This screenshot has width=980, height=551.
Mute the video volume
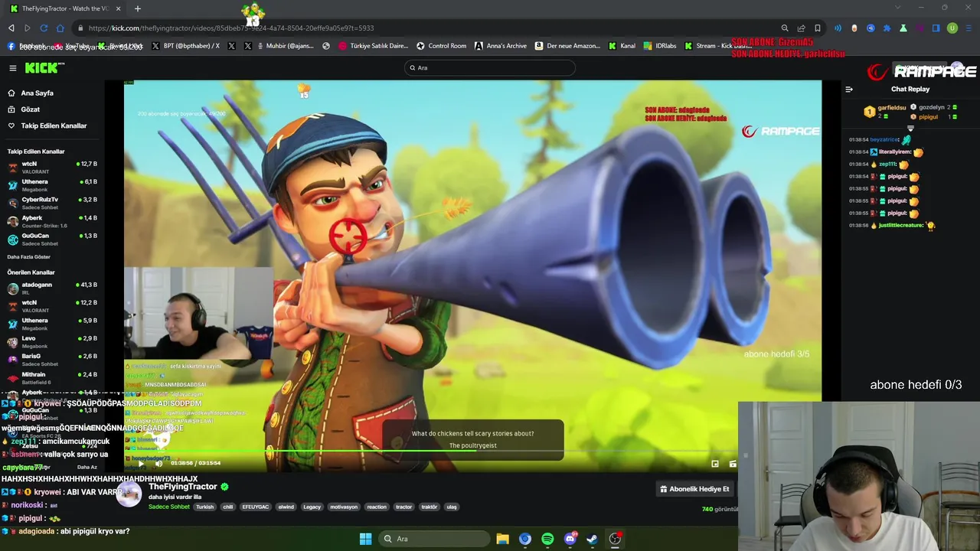[158, 463]
